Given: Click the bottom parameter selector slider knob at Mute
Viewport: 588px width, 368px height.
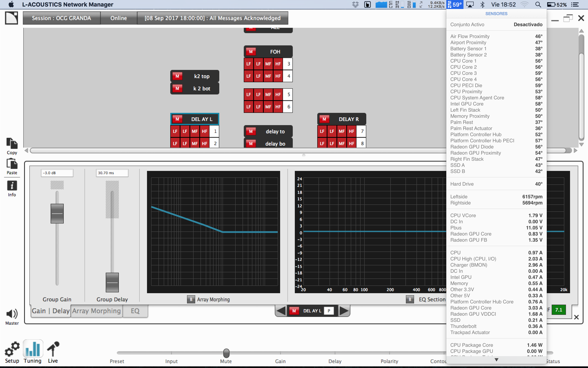Looking at the screenshot, I should coord(226,353).
